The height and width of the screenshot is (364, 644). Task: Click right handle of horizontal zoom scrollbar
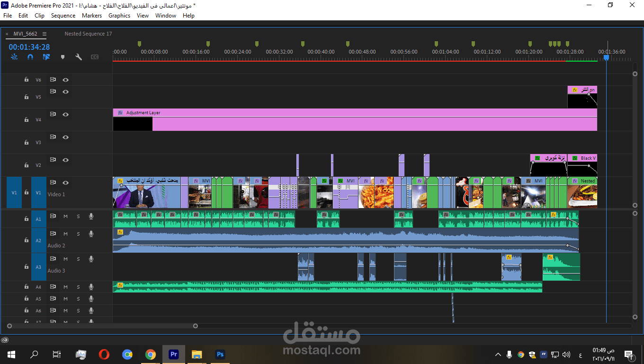click(196, 326)
